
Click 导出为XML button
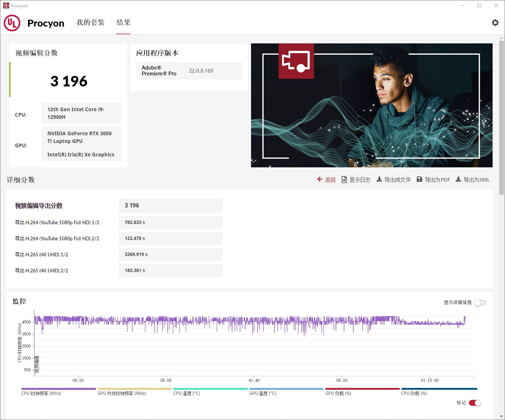click(x=476, y=180)
